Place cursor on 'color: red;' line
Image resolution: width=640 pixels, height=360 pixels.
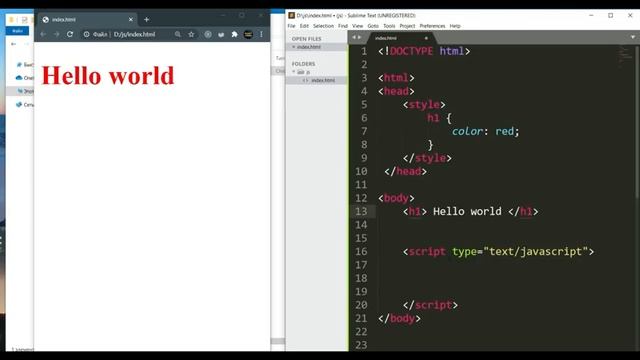tap(485, 131)
